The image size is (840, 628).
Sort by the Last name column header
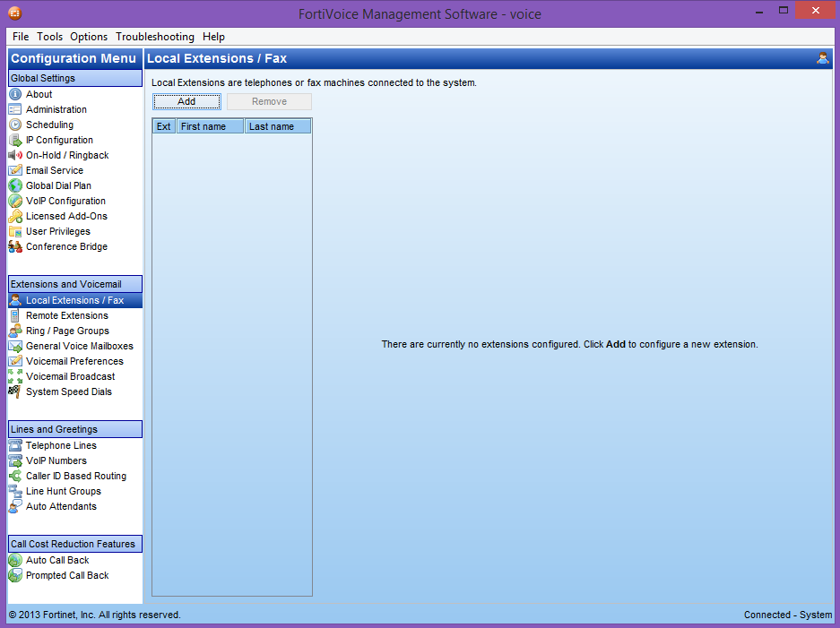(278, 126)
